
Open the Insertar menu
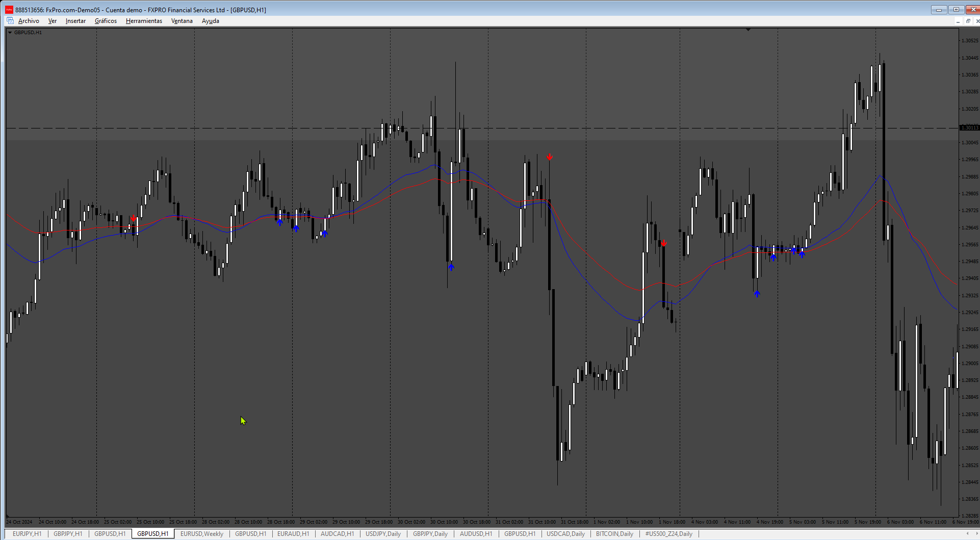pos(75,21)
